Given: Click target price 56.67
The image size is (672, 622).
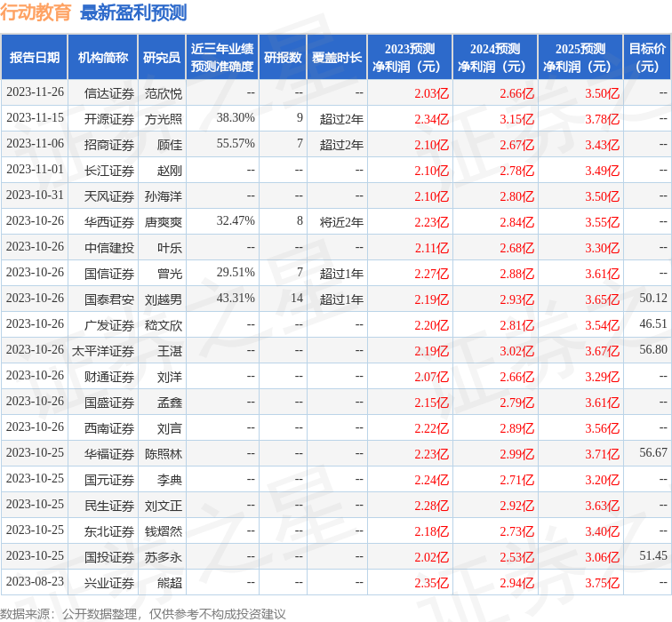Looking at the screenshot, I should pos(653,452).
